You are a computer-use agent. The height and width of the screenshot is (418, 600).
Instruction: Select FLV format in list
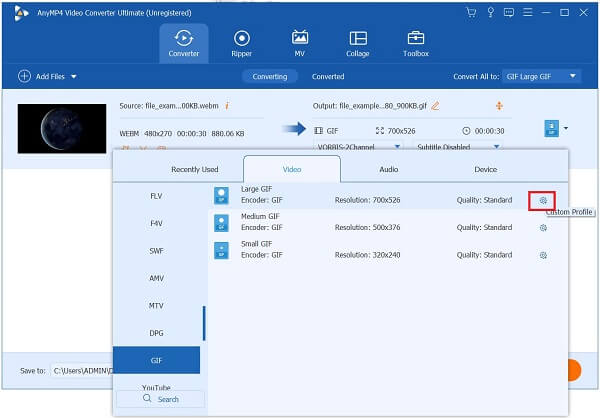(x=156, y=196)
